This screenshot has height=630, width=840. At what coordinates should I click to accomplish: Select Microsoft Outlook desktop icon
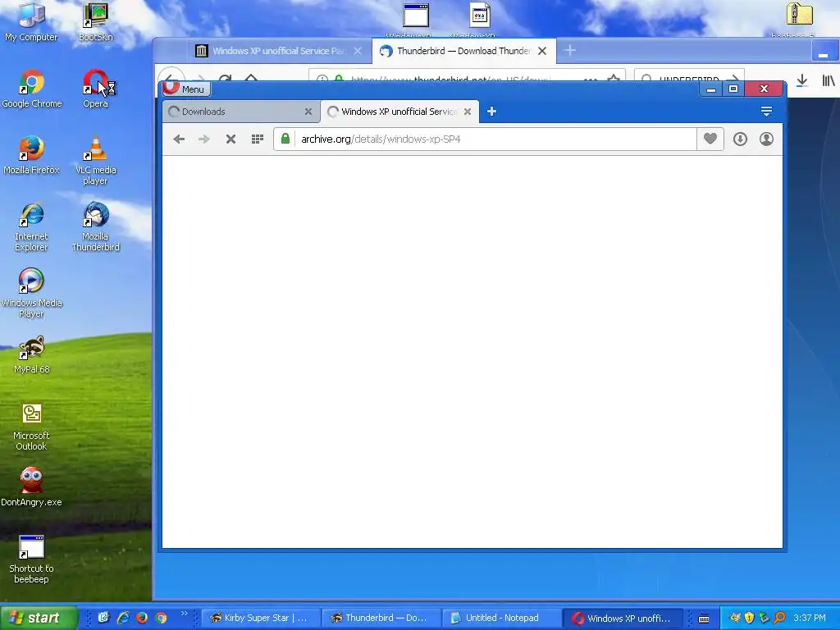(32, 427)
